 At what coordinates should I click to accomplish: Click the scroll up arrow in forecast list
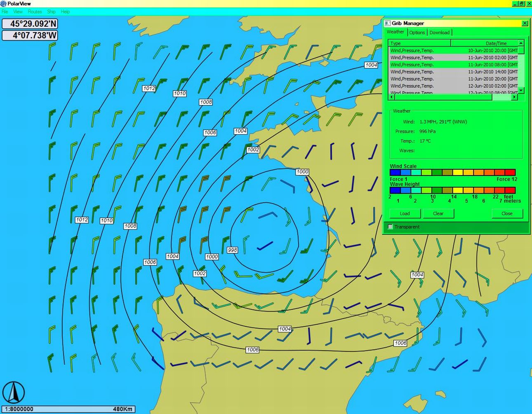tap(521, 43)
